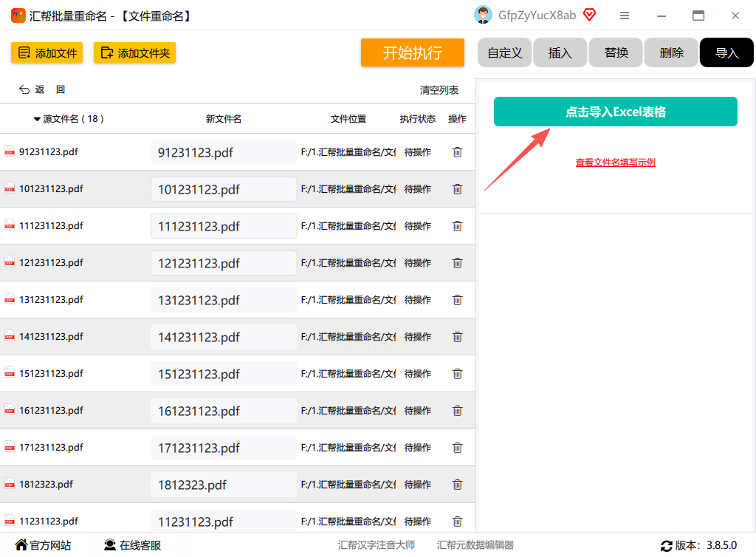Select the 删除 tab
The height and width of the screenshot is (557, 756).
coord(671,53)
